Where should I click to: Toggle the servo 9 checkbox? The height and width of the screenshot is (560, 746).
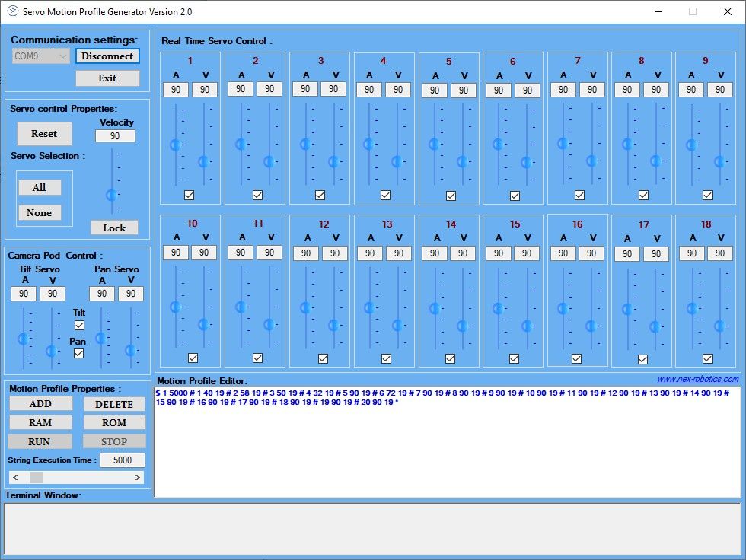[707, 195]
